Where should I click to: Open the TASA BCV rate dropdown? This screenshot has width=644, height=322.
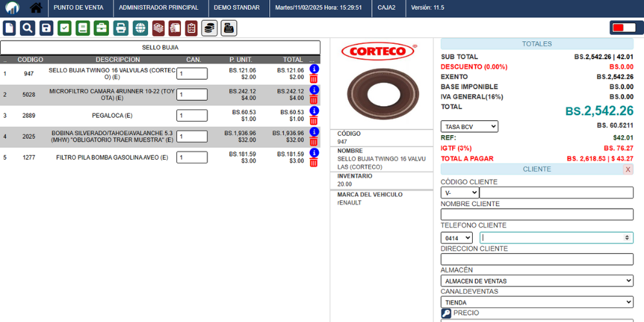click(469, 126)
